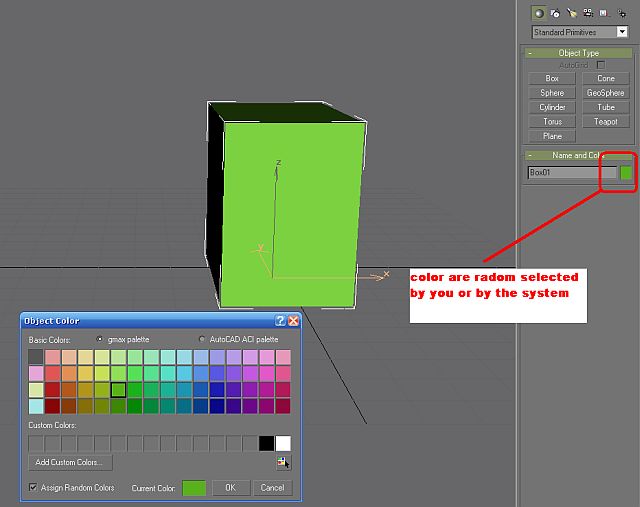Screen dimensions: 640x507
Task: Choose the Plane object type
Action: pos(552,136)
